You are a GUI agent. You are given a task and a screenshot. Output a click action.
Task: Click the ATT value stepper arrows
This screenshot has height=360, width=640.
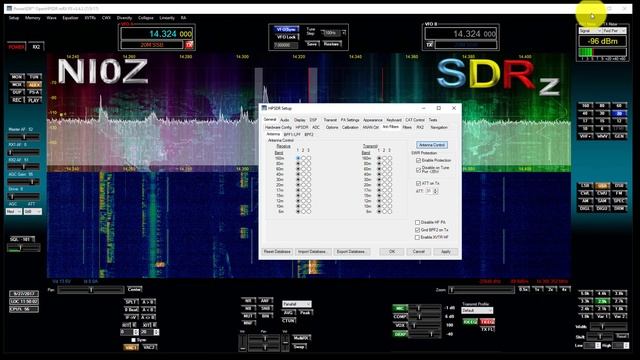pyautogui.click(x=436, y=191)
